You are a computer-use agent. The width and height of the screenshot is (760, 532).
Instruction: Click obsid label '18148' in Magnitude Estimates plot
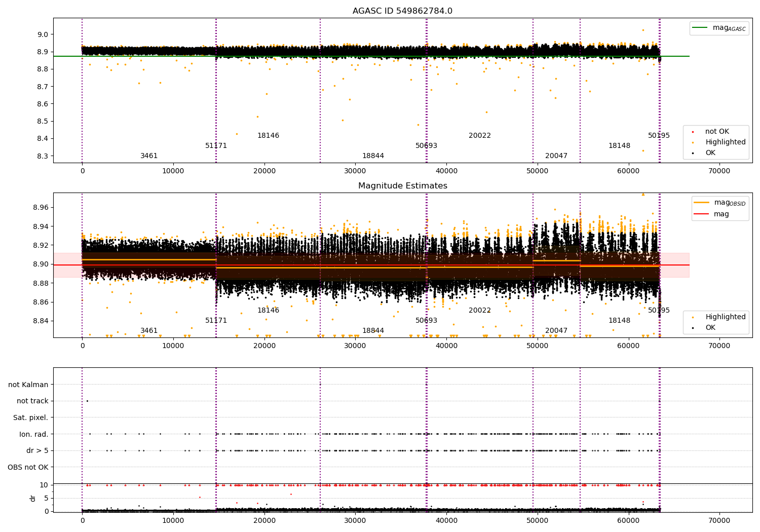click(x=619, y=321)
